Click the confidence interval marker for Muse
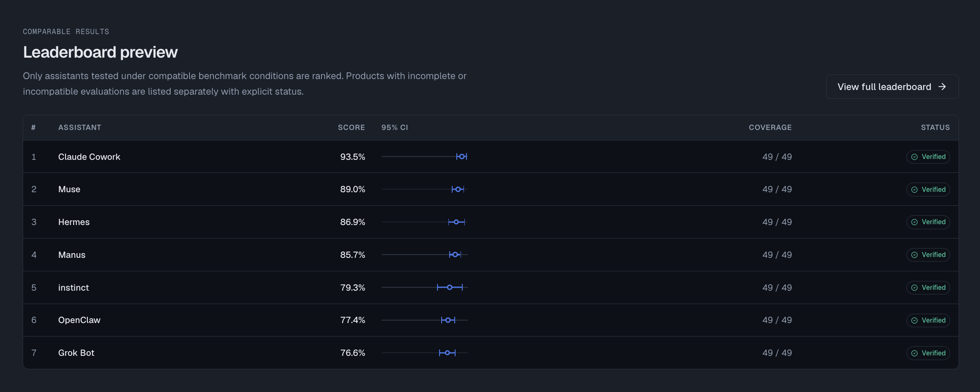This screenshot has width=980, height=392. (458, 189)
